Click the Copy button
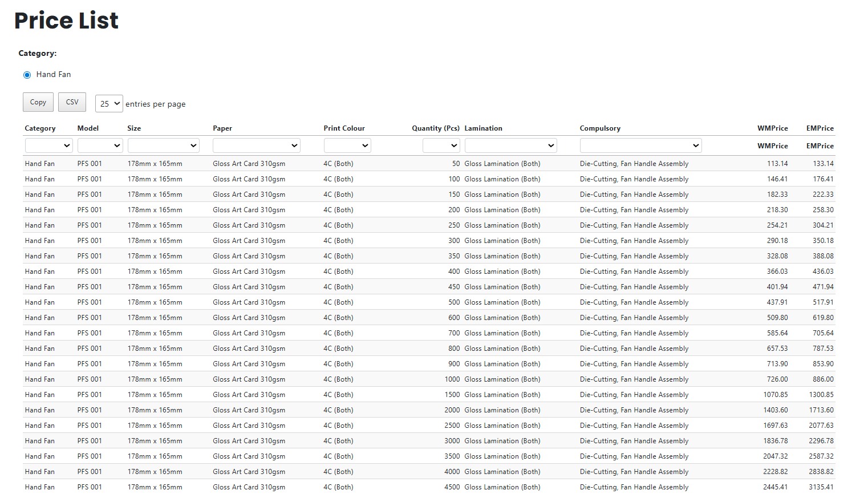Image resolution: width=868 pixels, height=494 pixels. pos(38,102)
